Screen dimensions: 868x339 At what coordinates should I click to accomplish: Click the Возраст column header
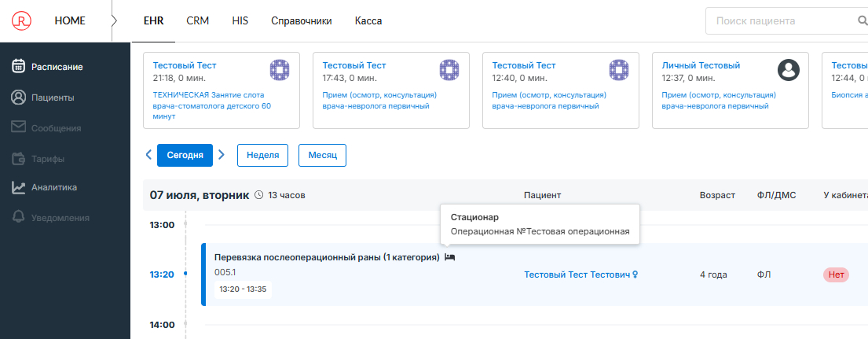click(717, 195)
